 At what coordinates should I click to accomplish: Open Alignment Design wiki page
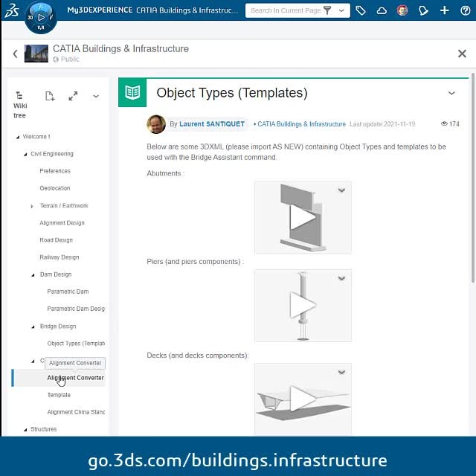[62, 223]
